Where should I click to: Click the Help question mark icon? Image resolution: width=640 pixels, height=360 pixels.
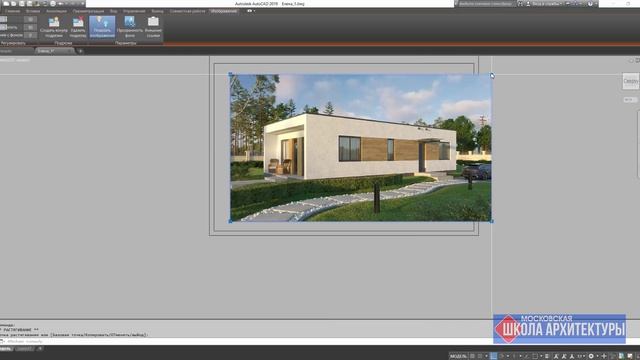[590, 4]
